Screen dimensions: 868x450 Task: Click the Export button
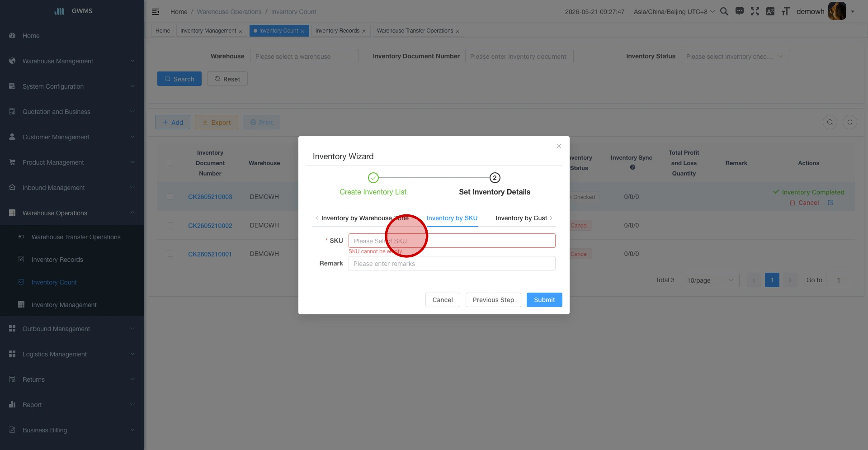[x=217, y=122]
